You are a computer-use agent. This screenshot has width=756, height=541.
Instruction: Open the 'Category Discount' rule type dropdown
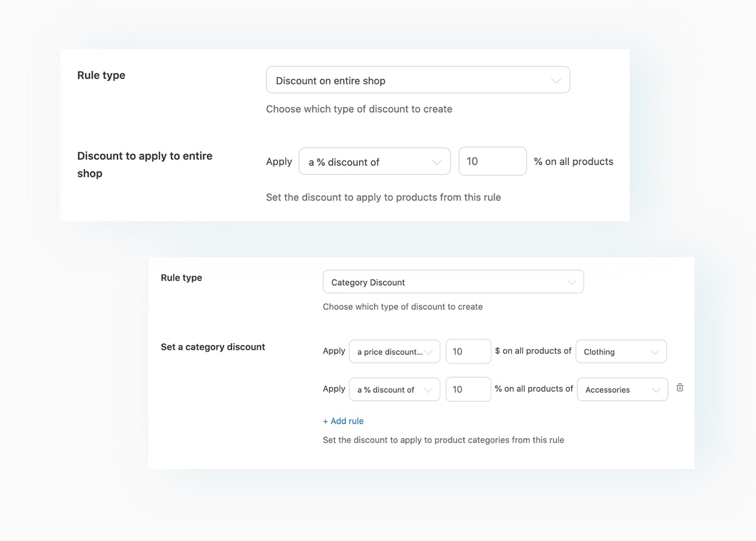coord(453,282)
